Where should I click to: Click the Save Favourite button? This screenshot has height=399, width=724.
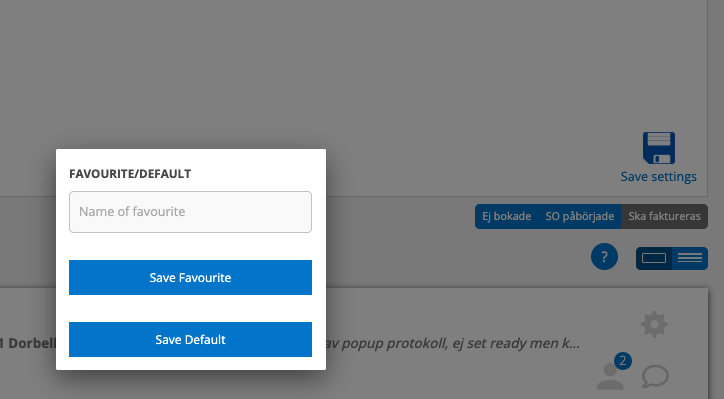click(190, 278)
